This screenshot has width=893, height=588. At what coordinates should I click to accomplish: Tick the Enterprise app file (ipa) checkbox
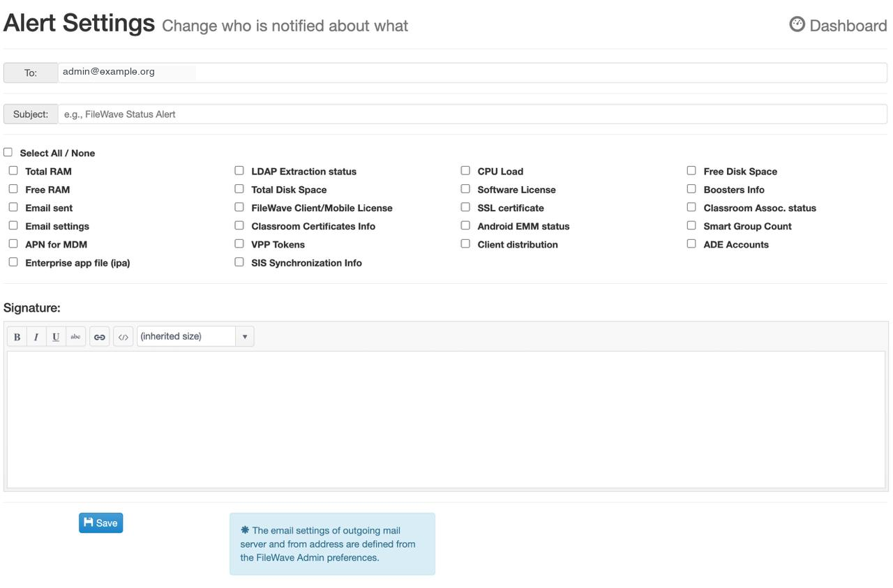pyautogui.click(x=13, y=262)
